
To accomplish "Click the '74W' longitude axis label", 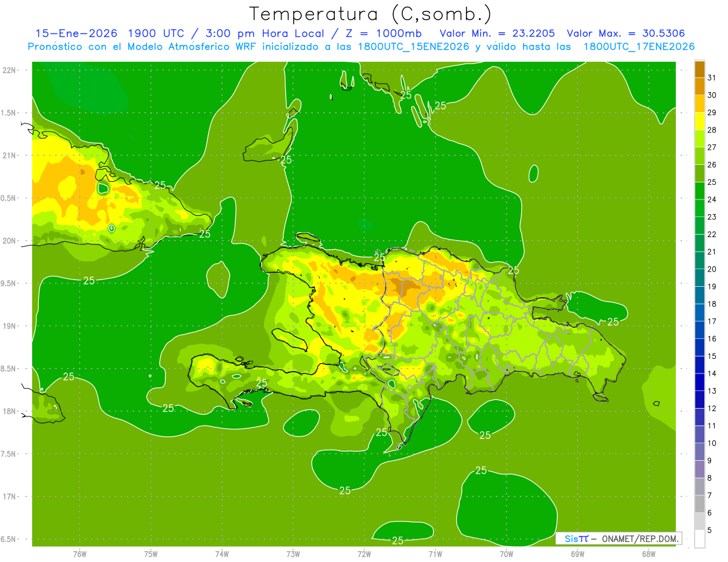I will (222, 554).
